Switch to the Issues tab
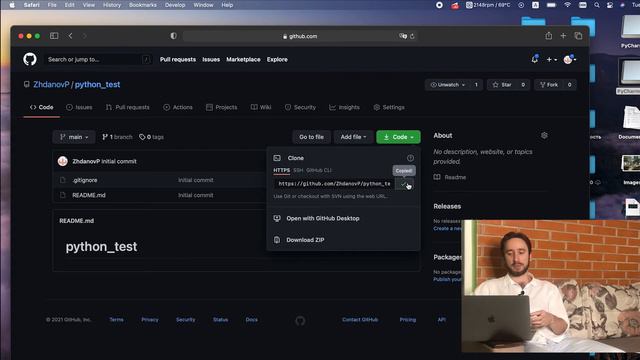This screenshot has height=360, width=640. 79,107
